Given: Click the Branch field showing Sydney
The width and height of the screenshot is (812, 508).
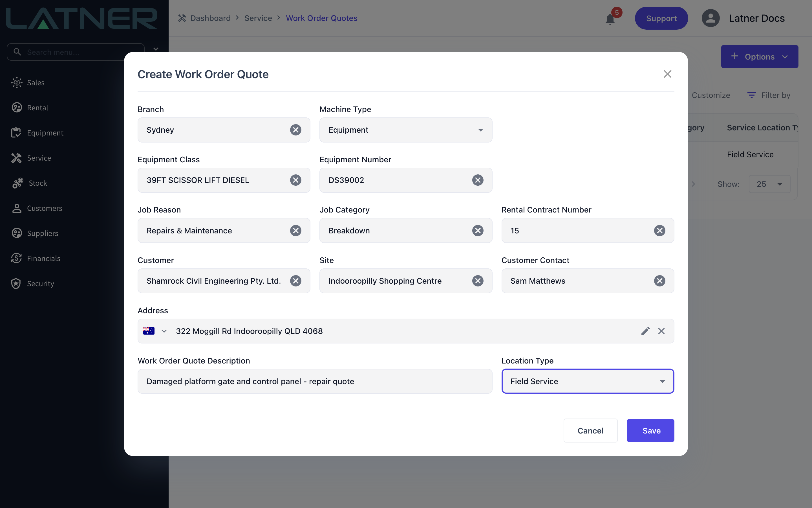Looking at the screenshot, I should (224, 130).
